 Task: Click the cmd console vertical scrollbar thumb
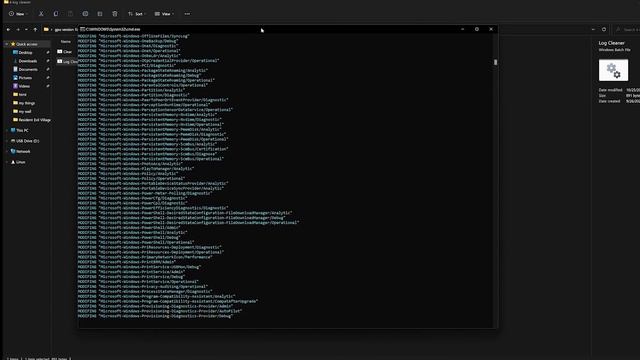click(x=496, y=62)
